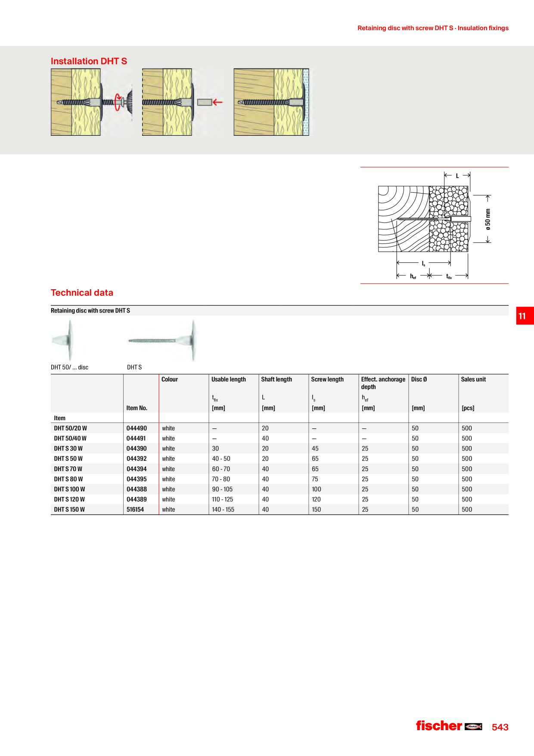This screenshot has width=534, height=756.
Task: Click the 'DHT S 70 W' item cell
Action: tap(68, 469)
